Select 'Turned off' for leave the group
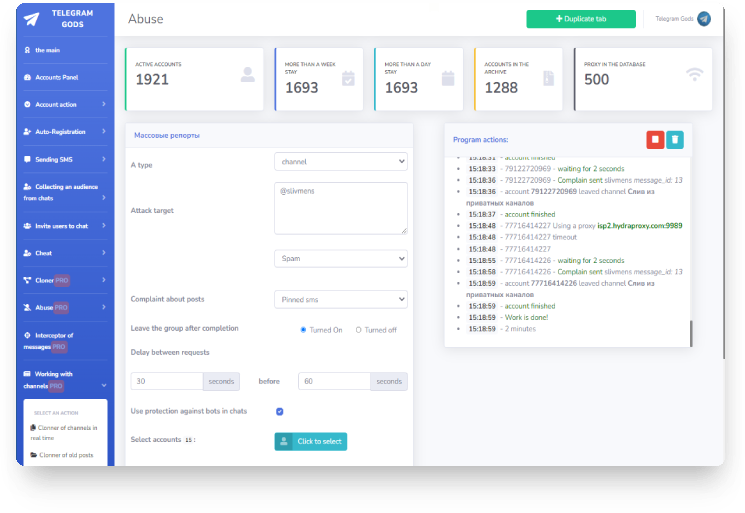 [x=359, y=330]
